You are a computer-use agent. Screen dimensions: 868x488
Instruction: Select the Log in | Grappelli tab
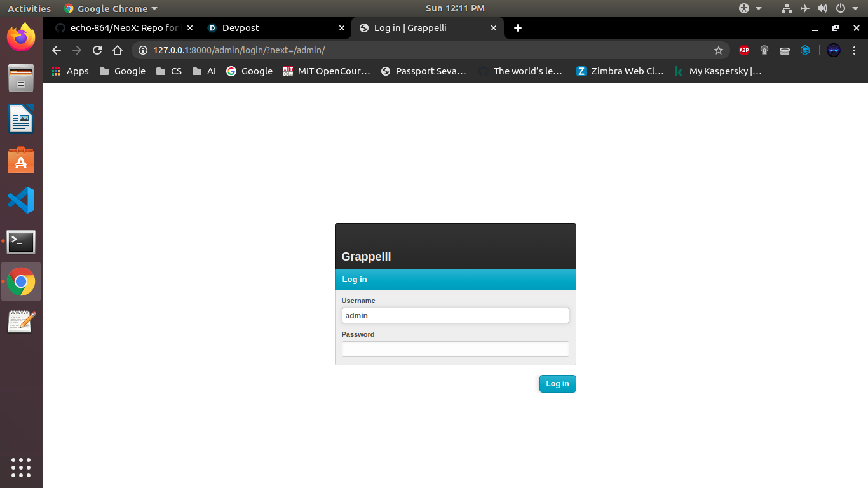[427, 28]
